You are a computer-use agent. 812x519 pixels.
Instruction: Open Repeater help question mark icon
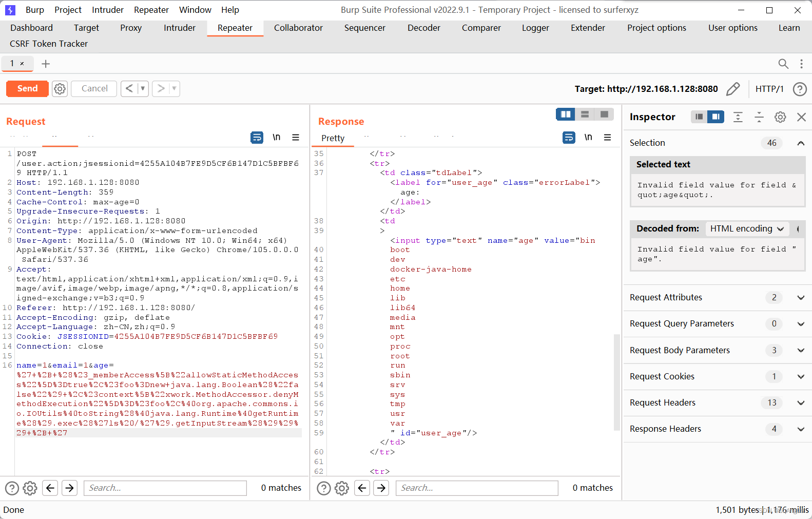(800, 89)
